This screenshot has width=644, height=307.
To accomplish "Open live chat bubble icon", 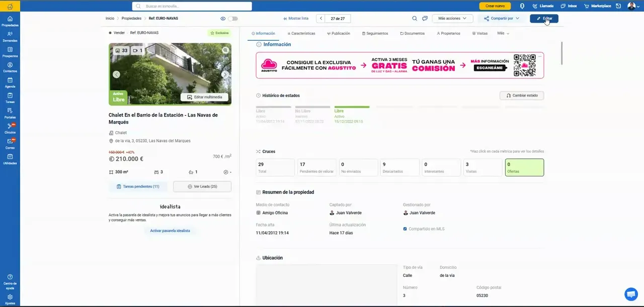I will coord(631,294).
